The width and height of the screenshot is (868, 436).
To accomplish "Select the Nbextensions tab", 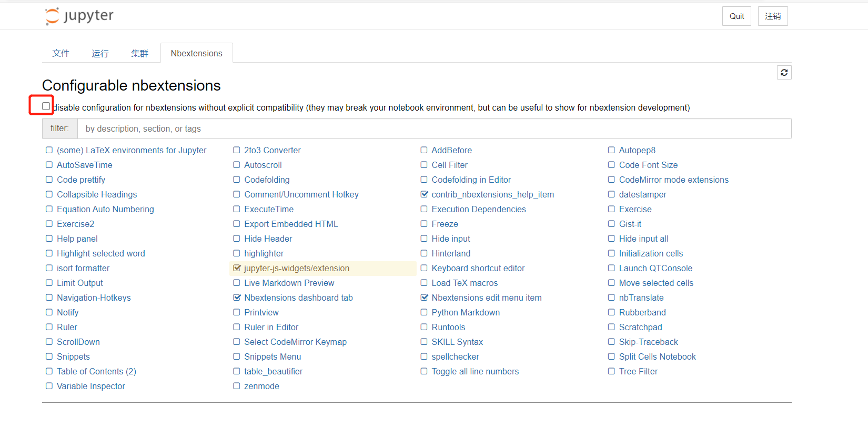I will click(196, 53).
